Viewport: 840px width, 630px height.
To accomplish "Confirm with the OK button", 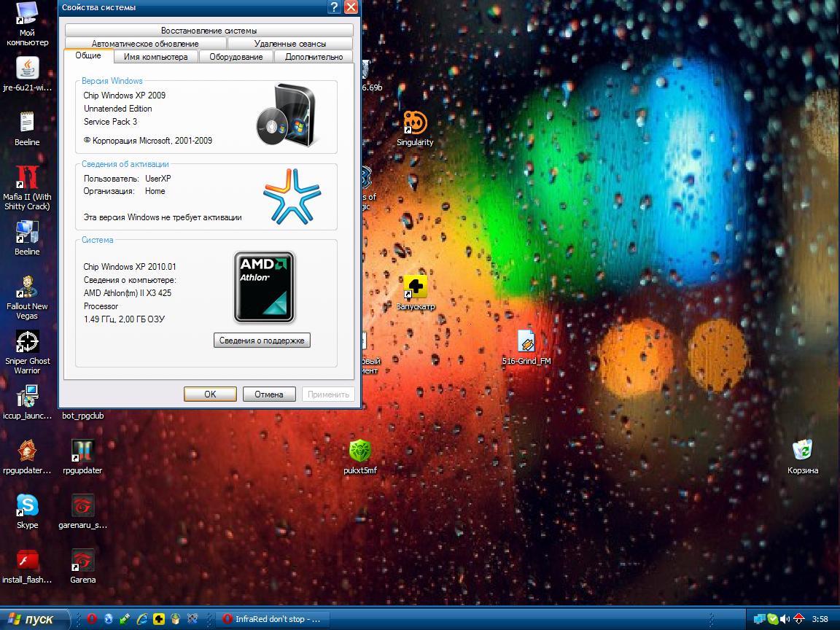I will coord(210,394).
